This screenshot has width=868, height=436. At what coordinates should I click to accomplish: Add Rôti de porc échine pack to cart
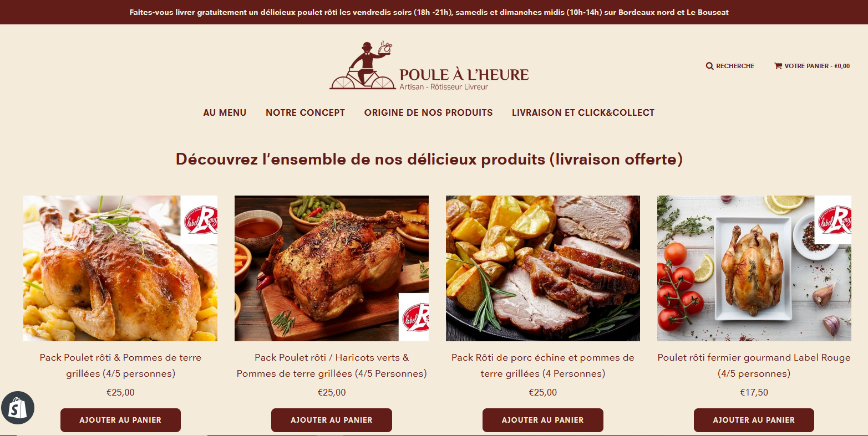coord(543,420)
